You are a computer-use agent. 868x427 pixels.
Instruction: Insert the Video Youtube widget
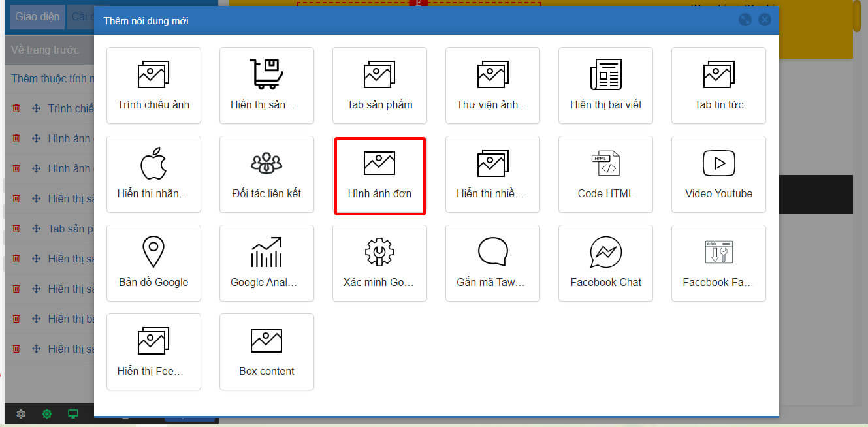[x=718, y=174]
